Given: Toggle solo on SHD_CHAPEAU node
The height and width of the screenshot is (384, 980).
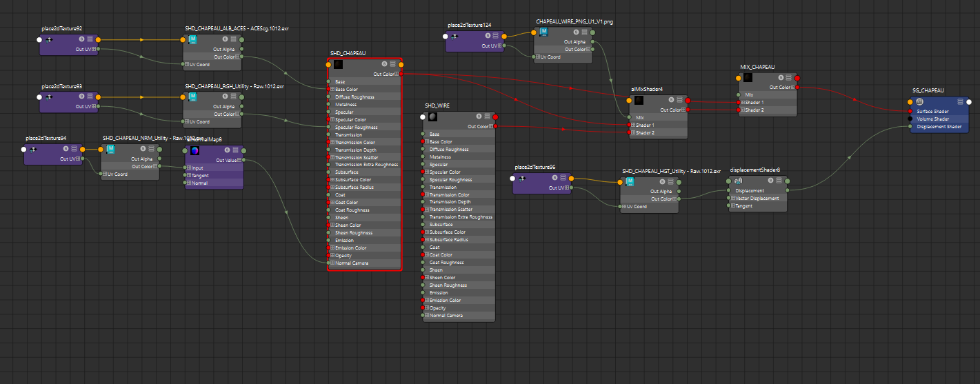Looking at the screenshot, I should click(x=384, y=64).
